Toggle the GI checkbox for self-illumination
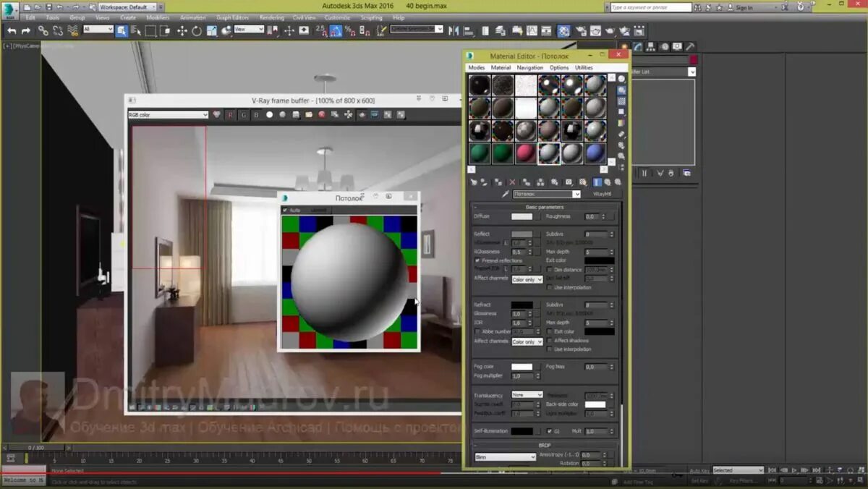The image size is (868, 489). coord(549,431)
